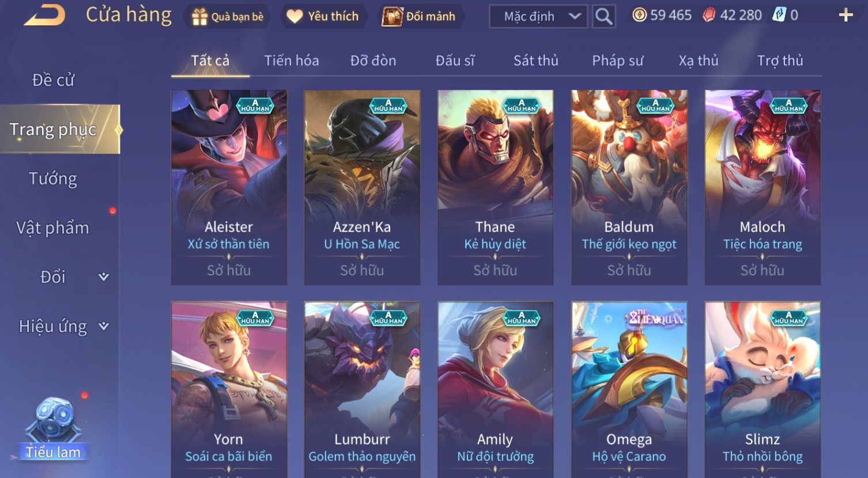The width and height of the screenshot is (868, 478).
Task: Open the Yêu thích heart favorites
Action: (295, 17)
